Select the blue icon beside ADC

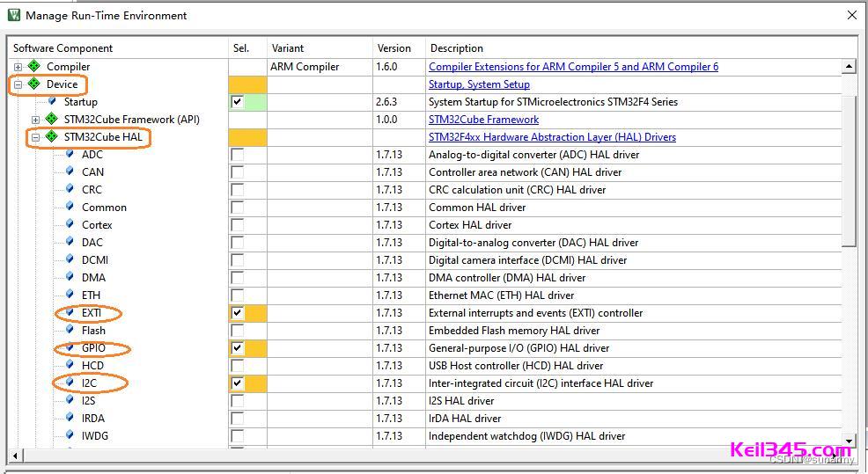point(70,155)
